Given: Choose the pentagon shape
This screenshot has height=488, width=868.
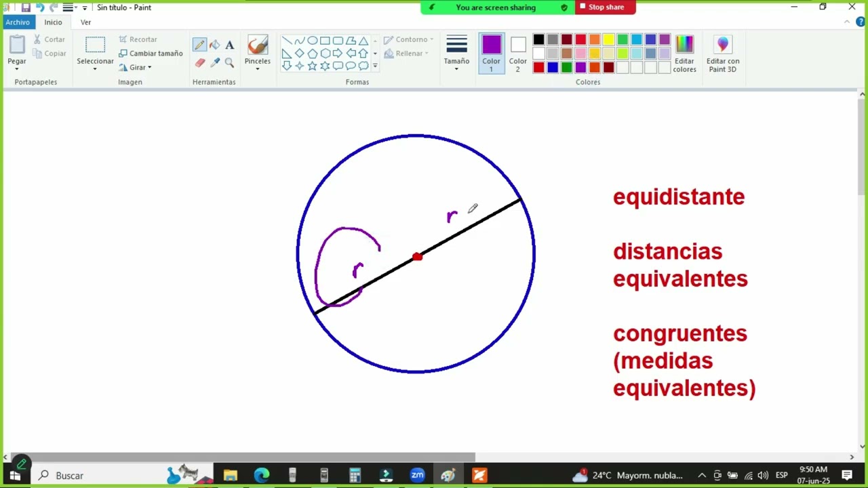Looking at the screenshot, I should coord(312,54).
